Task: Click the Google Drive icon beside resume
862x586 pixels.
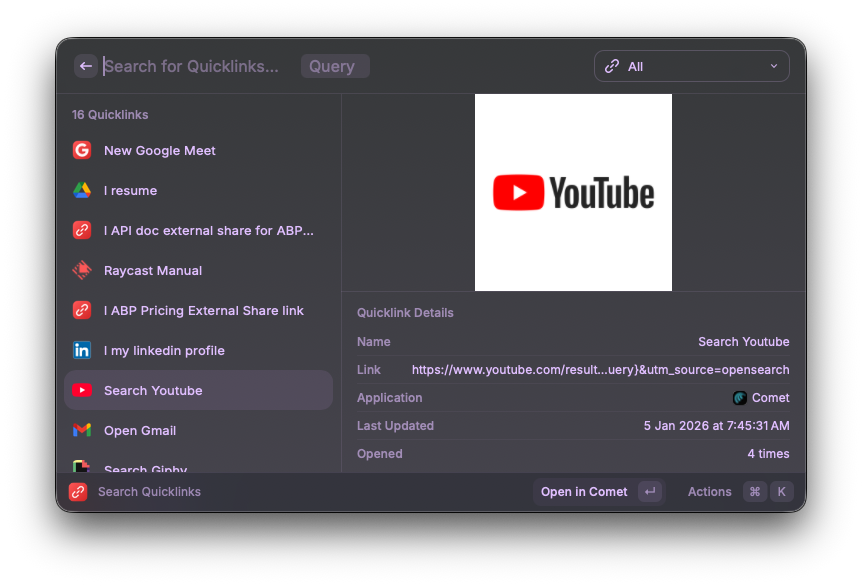Action: pos(82,190)
